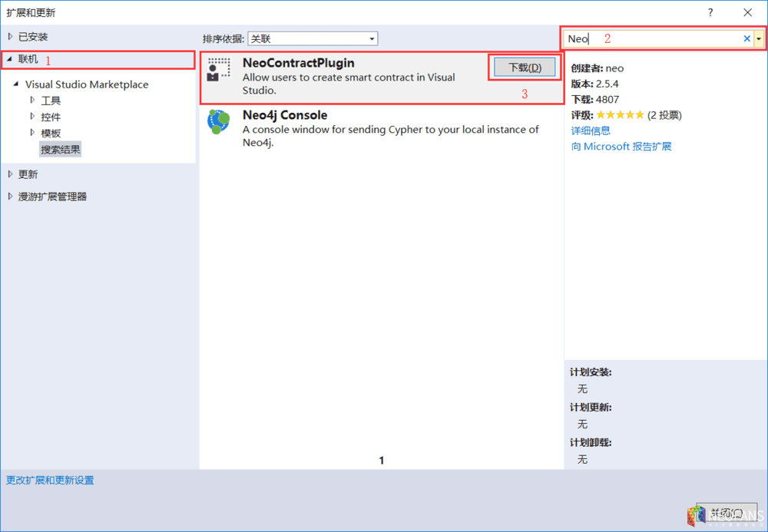The height and width of the screenshot is (532, 768).
Task: Click the 版本: 2.5.4 text
Action: (594, 84)
